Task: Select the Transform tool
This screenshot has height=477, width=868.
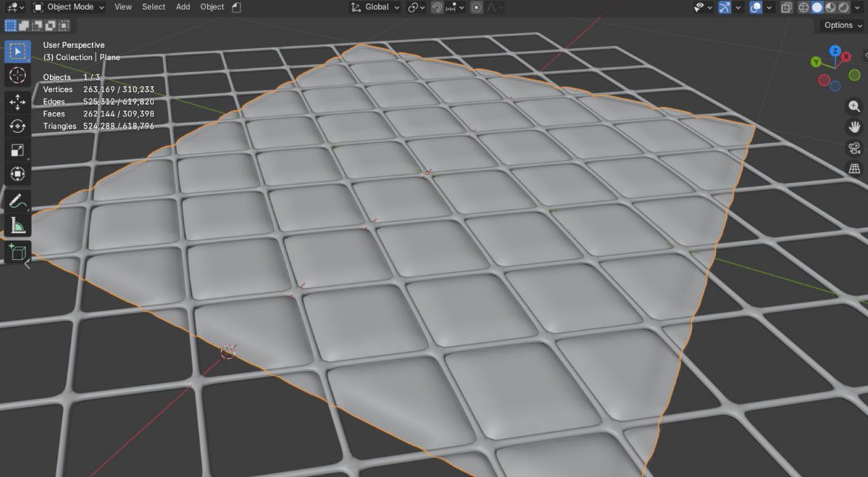Action: tap(18, 174)
